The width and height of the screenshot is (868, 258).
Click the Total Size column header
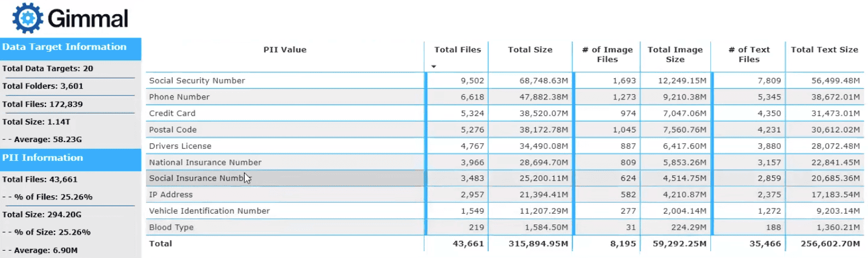coord(530,50)
